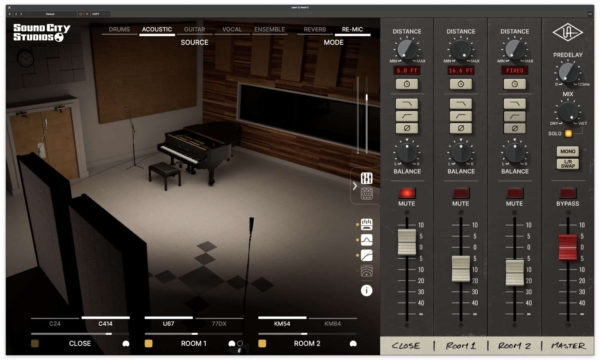Toggle the EQ bell curve icon
Screen dimensions: 600x362
(367, 240)
